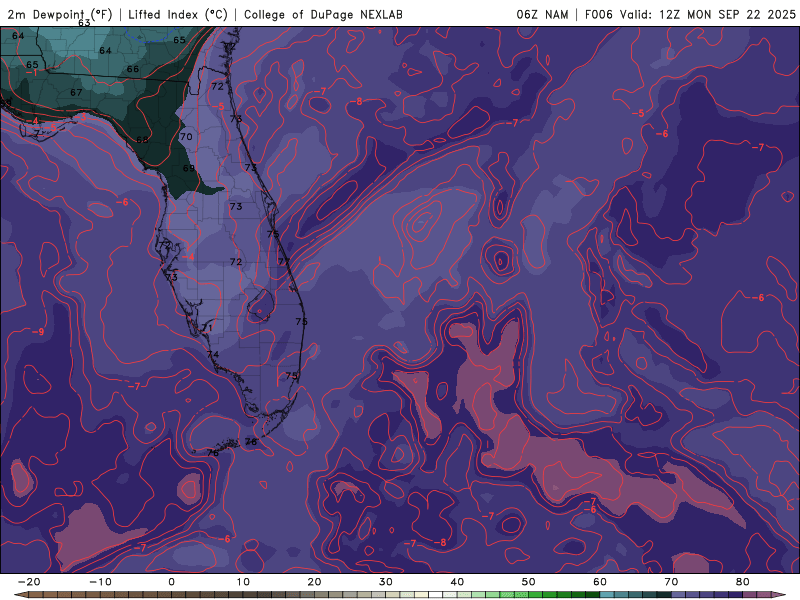Screen dimensions: 800x600
Task: Click the 'College of DuPage NEXLAB' text
Action: coord(323,14)
